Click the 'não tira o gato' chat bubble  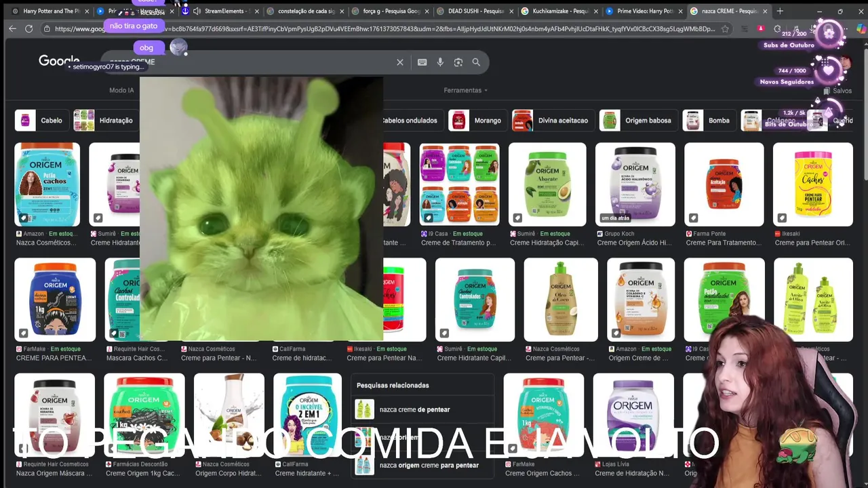(134, 26)
